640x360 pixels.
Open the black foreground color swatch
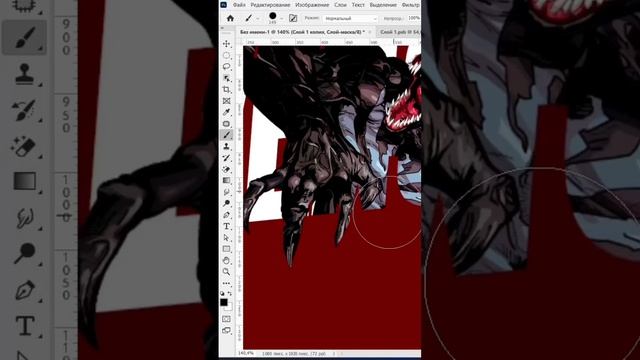(x=224, y=302)
